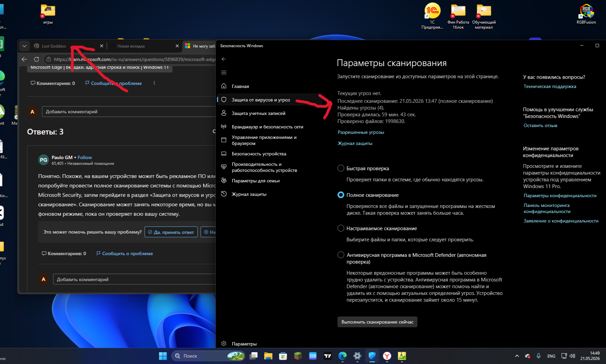This screenshot has height=364, width=606.
Task: Open Заявление о конфиденциальности link
Action: 561,221
